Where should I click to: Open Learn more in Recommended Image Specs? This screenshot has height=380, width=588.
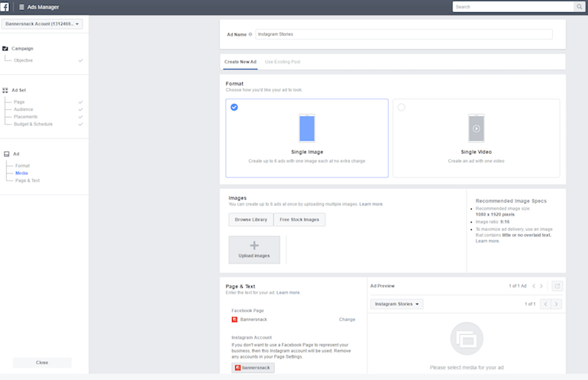click(x=487, y=241)
